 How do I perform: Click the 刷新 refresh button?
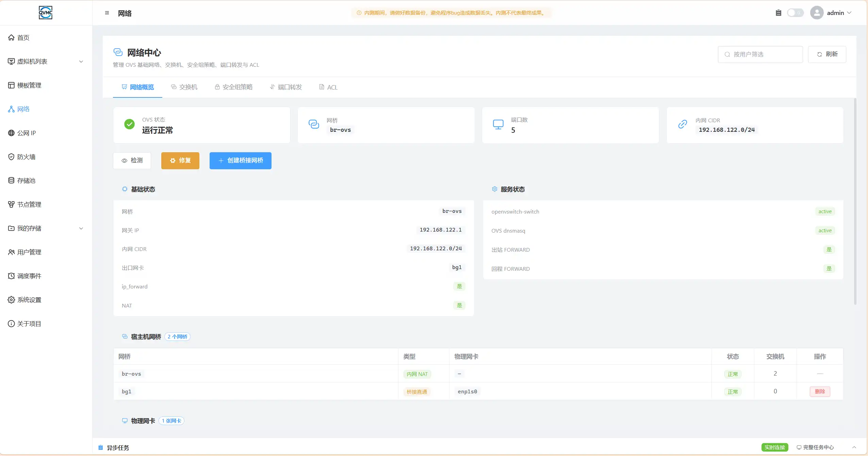(827, 54)
